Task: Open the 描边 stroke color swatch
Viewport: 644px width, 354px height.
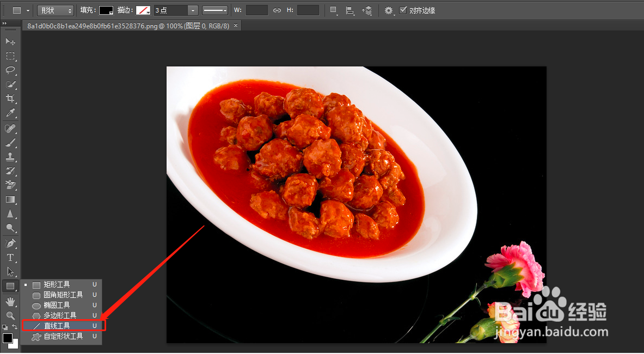Action: tap(143, 10)
